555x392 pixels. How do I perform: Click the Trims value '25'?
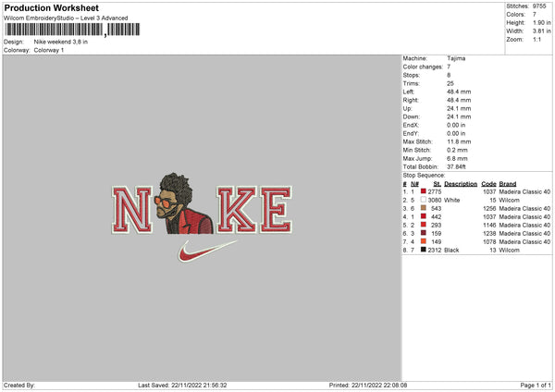tap(450, 83)
